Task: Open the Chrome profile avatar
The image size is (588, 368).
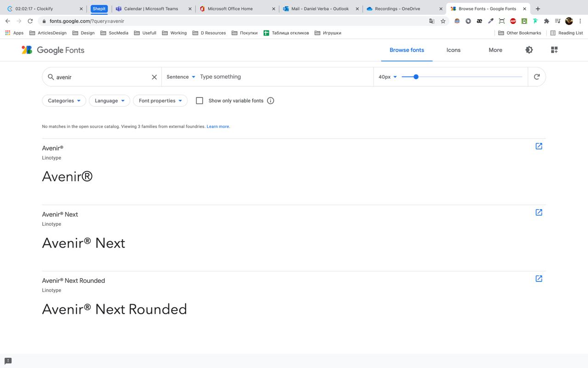Action: click(x=569, y=21)
